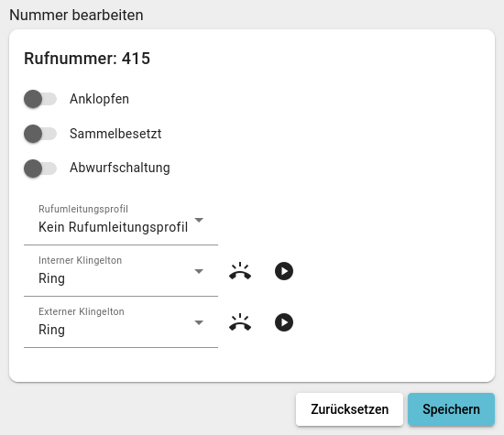The image size is (504, 435).
Task: Open the Rufumleitungsprofil dropdown arrow
Action: pos(199,220)
